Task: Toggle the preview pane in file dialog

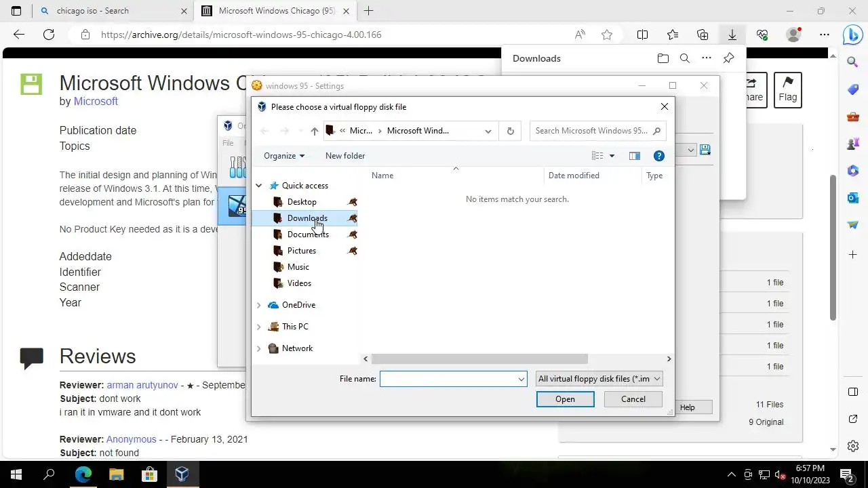Action: 634,156
